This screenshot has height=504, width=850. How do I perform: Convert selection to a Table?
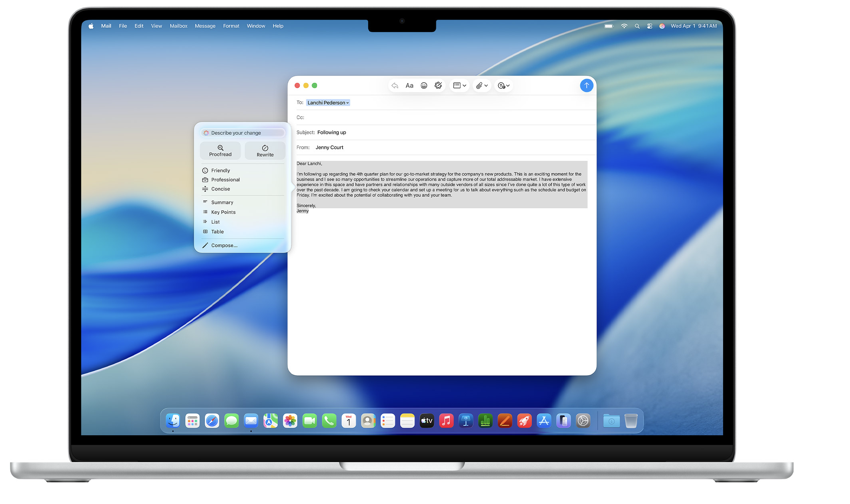[x=217, y=232]
